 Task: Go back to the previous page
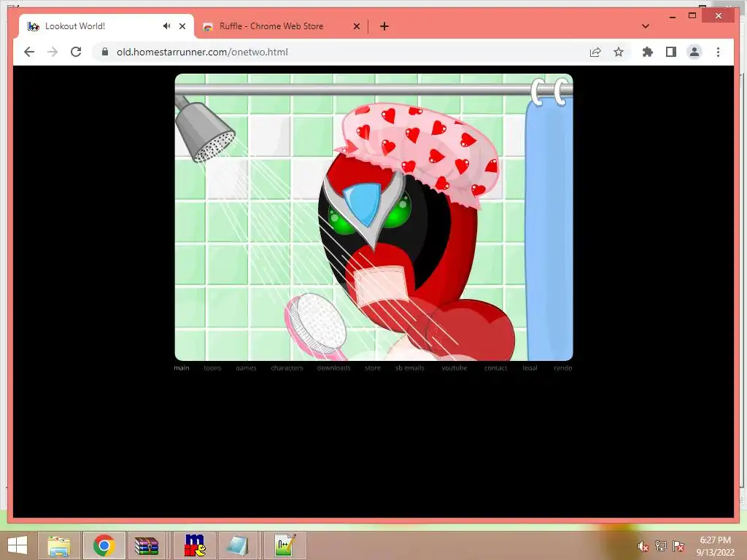(29, 52)
